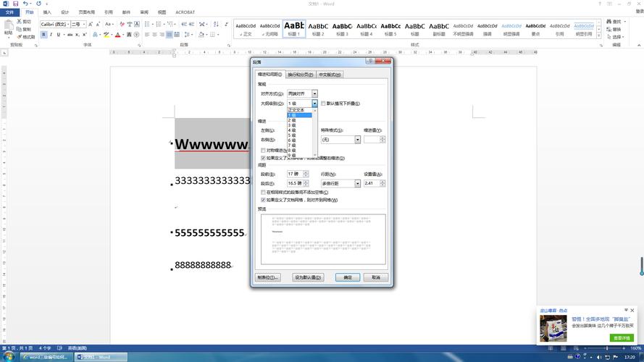Select 8 级 in outline level list
This screenshot has height=362, width=644.
[x=300, y=150]
